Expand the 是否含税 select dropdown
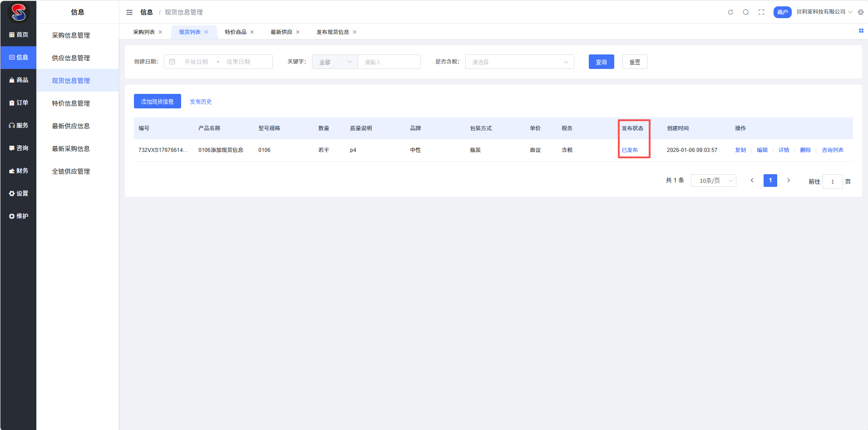868x430 pixels. (x=519, y=62)
